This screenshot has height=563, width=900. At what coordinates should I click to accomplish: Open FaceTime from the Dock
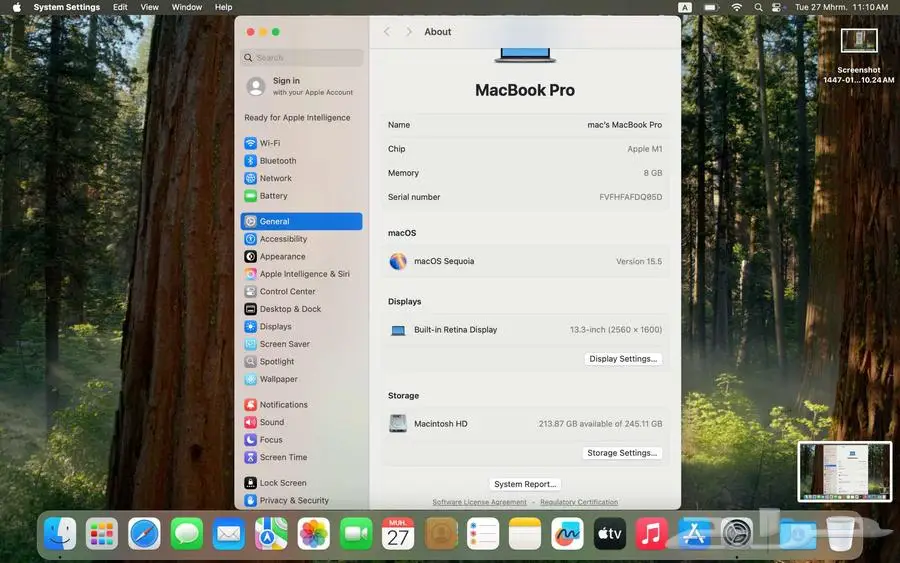(356, 534)
